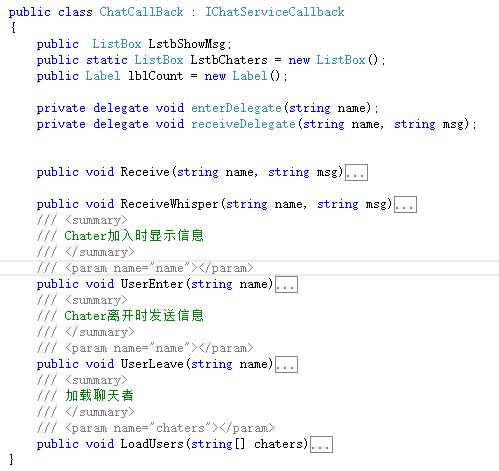The width and height of the screenshot is (499, 471).
Task: Click the receiveDelegate delegate name
Action: click(243, 124)
